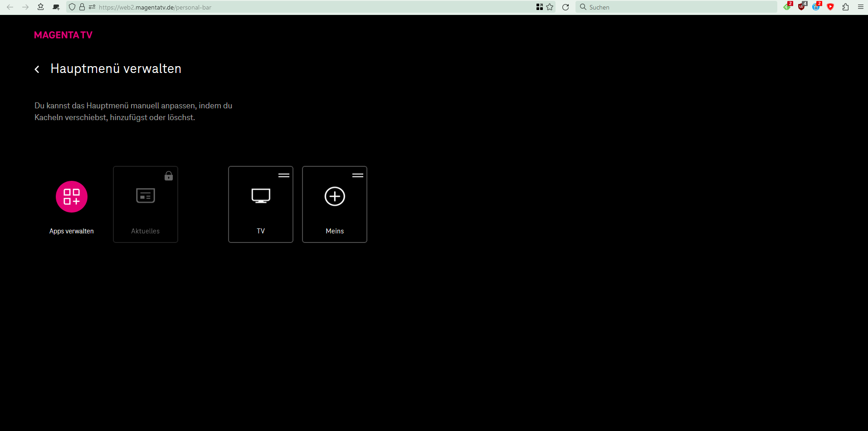The image size is (868, 431).
Task: Click the Hauptmenü verwalten heading
Action: tap(116, 69)
